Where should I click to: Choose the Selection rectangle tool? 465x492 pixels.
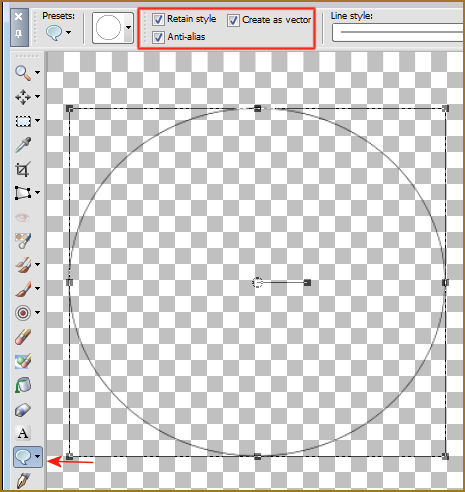(x=23, y=121)
